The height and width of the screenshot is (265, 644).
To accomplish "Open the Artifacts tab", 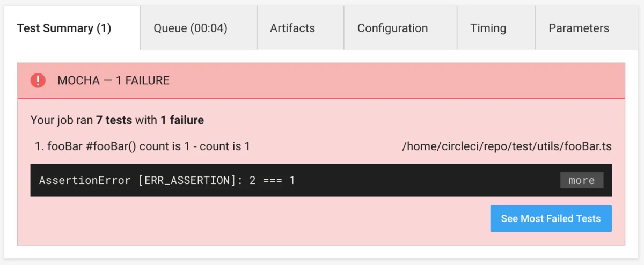I will [292, 28].
